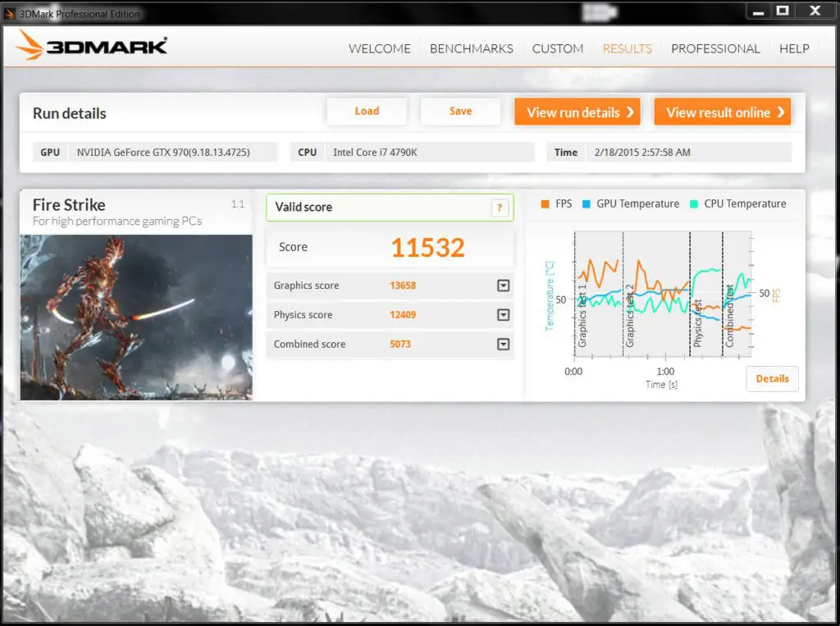840x626 pixels.
Task: Click the green CPU Temperature legend square
Action: pyautogui.click(x=694, y=203)
